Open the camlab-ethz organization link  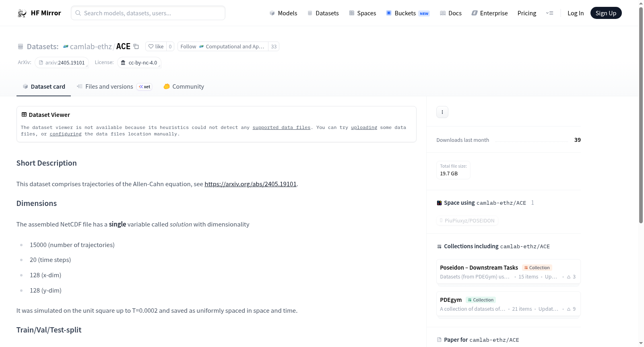coord(91,47)
